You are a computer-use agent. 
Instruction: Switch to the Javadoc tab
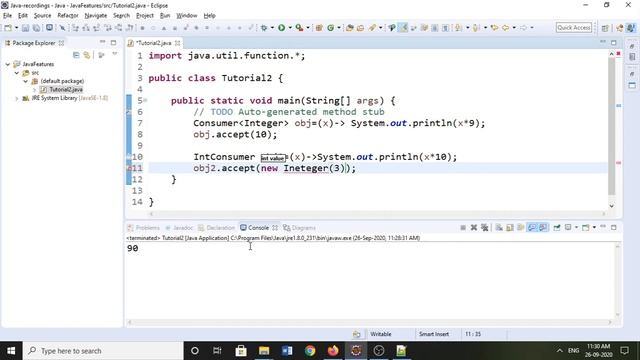tap(179, 228)
